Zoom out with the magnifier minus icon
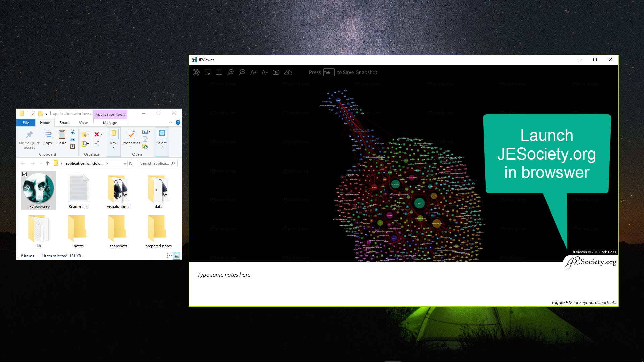This screenshot has height=362, width=644. 242,72
